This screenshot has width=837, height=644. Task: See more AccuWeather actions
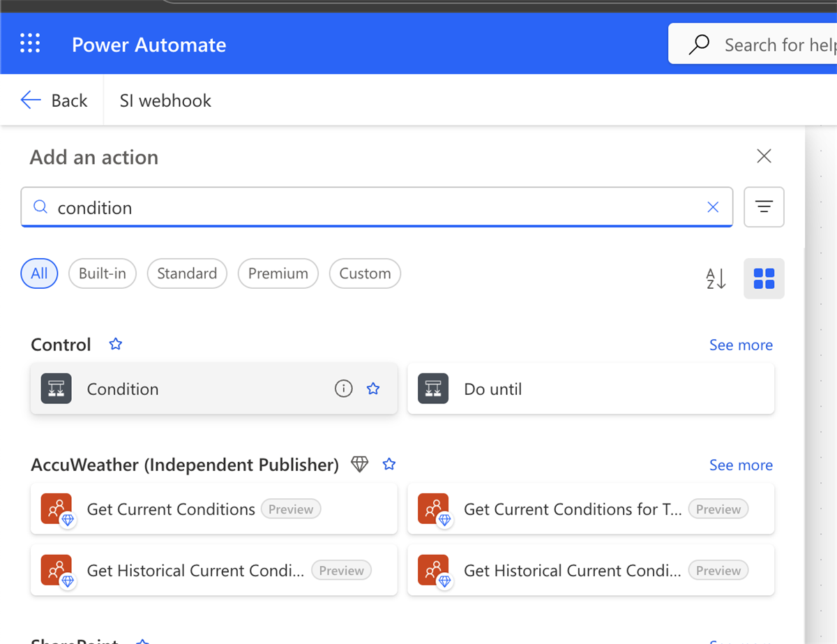pyautogui.click(x=741, y=465)
